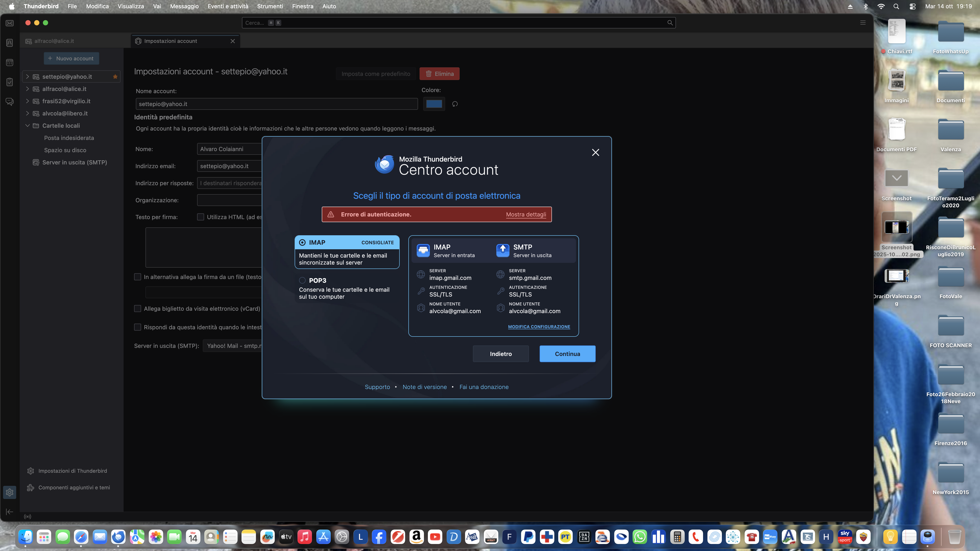The width and height of the screenshot is (980, 551).
Task: Open the Address Book sidebar icon
Action: click(x=10, y=43)
